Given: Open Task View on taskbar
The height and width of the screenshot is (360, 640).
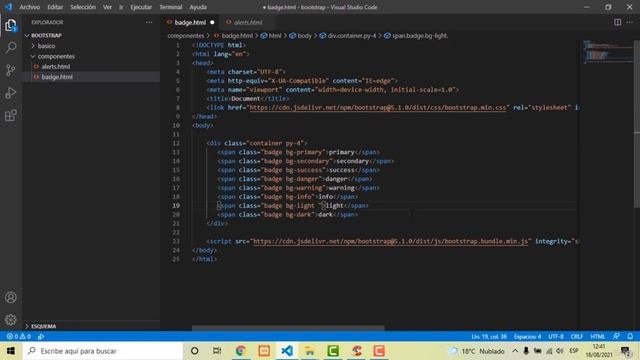Looking at the screenshot, I should tap(217, 351).
